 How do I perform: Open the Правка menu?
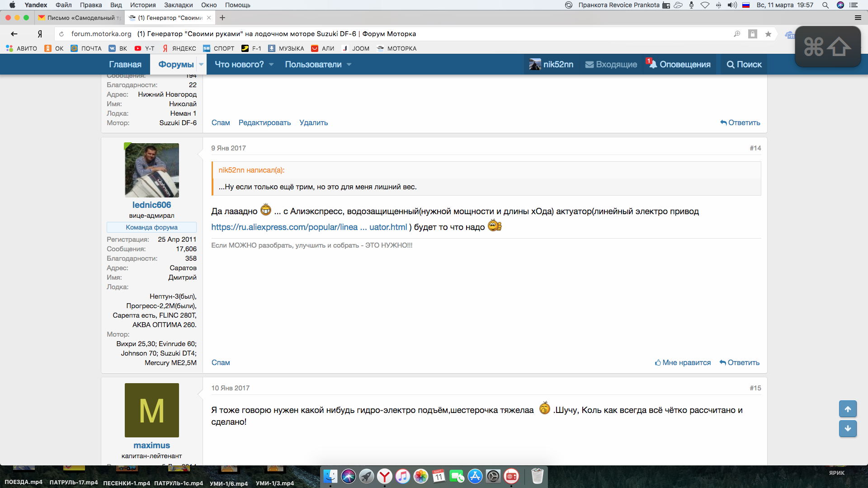(91, 5)
